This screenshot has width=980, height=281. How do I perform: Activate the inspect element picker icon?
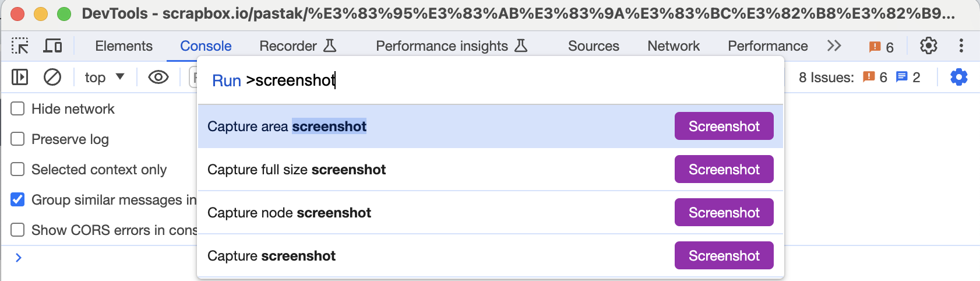click(x=20, y=46)
